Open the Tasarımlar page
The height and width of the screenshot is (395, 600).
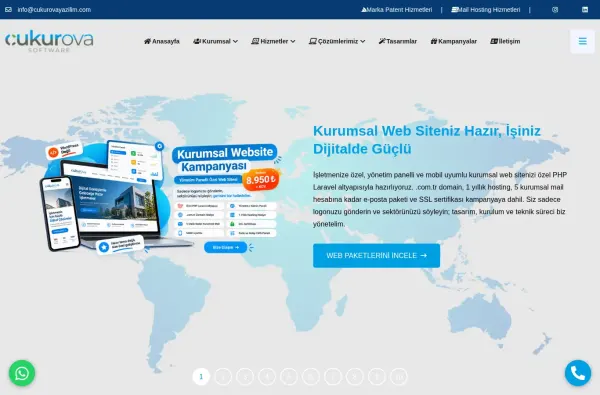pyautogui.click(x=398, y=41)
